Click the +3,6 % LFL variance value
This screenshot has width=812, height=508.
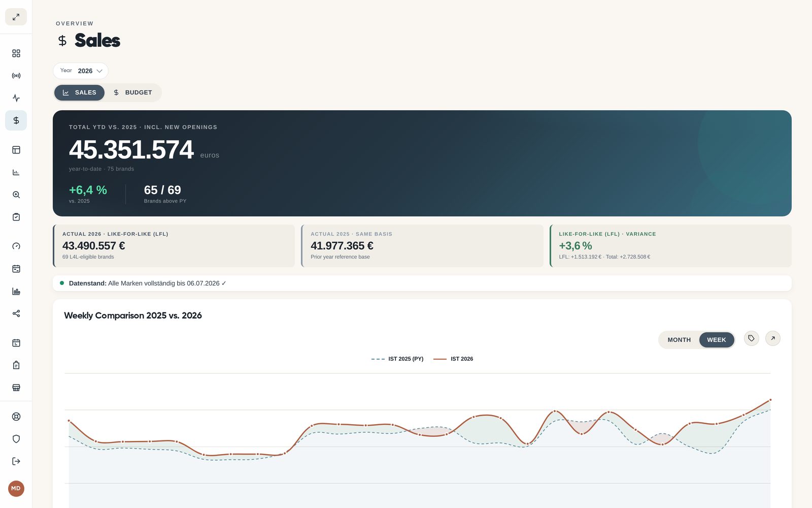[576, 246]
